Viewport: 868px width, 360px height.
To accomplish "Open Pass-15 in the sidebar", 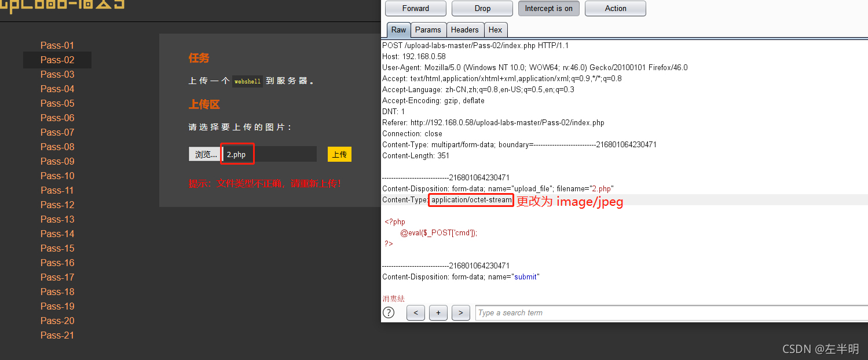I will click(57, 248).
